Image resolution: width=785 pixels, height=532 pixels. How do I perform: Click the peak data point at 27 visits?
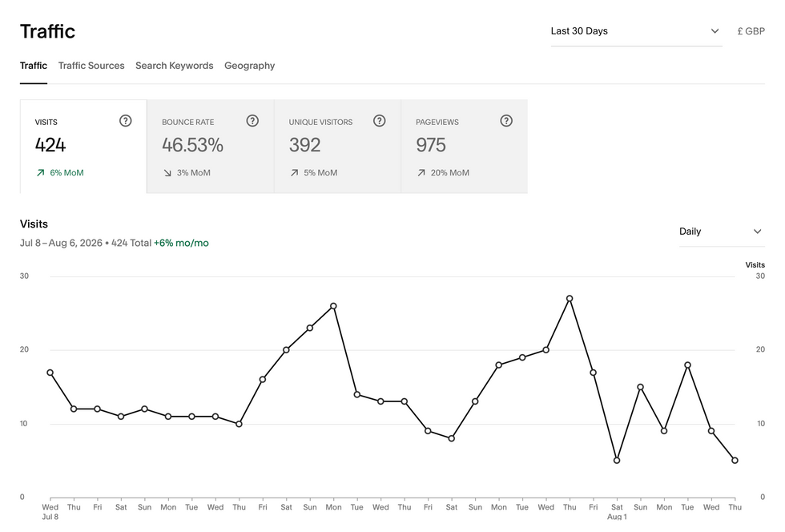[570, 299]
